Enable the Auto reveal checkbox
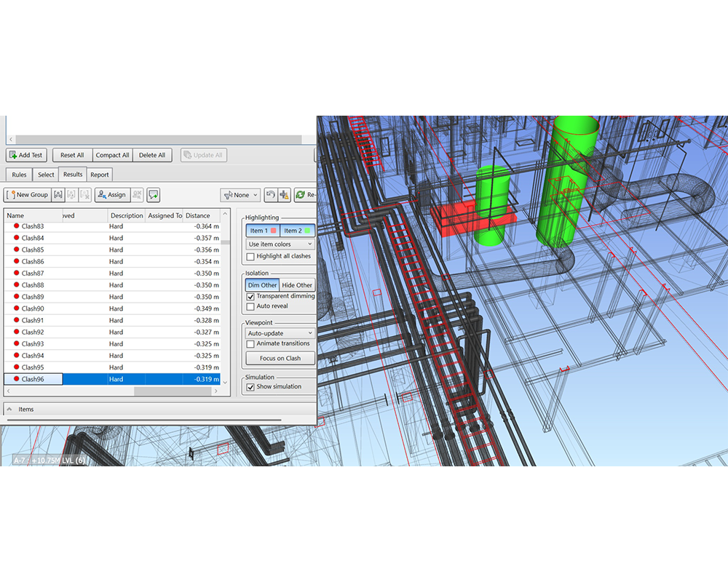Screen dimensions: 728x582 coord(250,306)
